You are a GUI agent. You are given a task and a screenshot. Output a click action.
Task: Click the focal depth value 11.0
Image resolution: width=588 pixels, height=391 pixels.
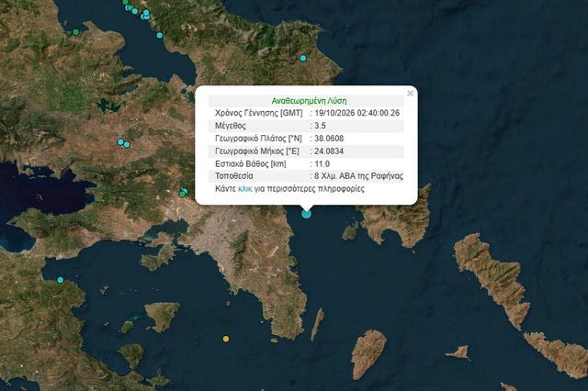point(322,164)
